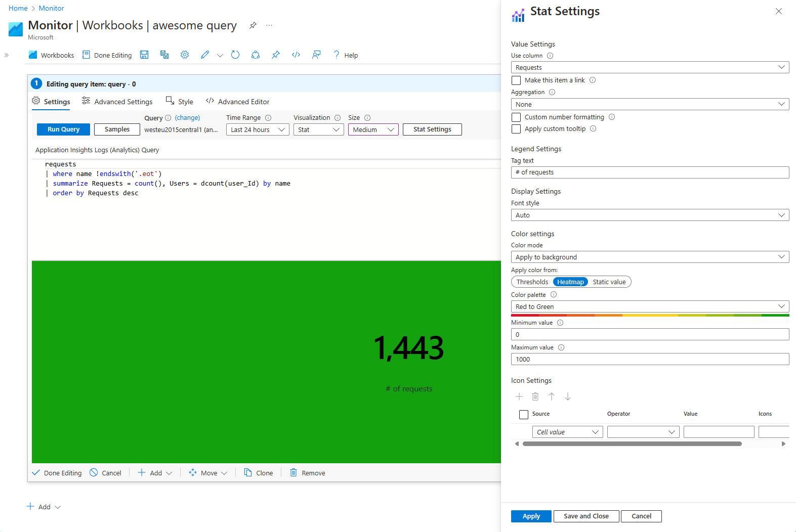Screen dimensions: 796x532
Task: Open the Visualization dropdown showing Stat
Action: pyautogui.click(x=318, y=130)
